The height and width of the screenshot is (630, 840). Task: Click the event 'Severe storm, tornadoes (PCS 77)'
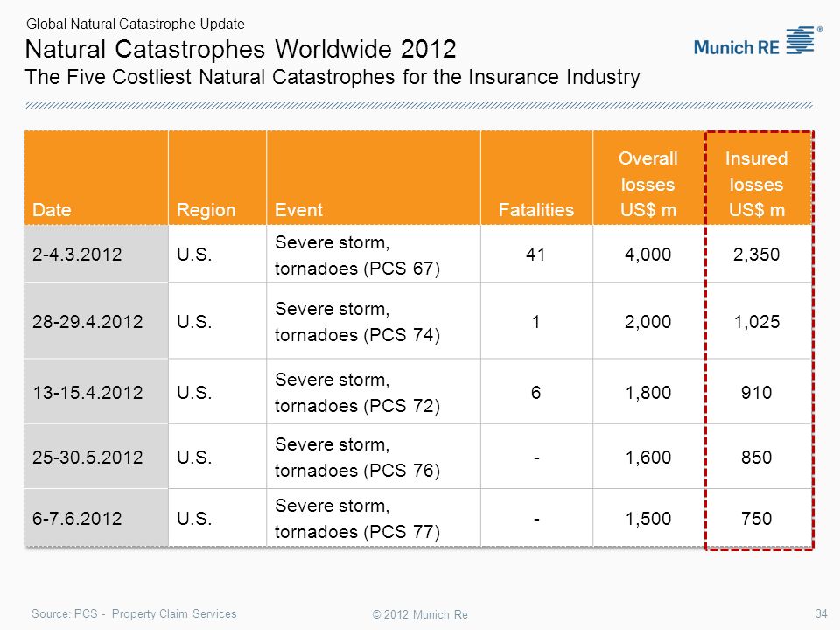pos(357,518)
